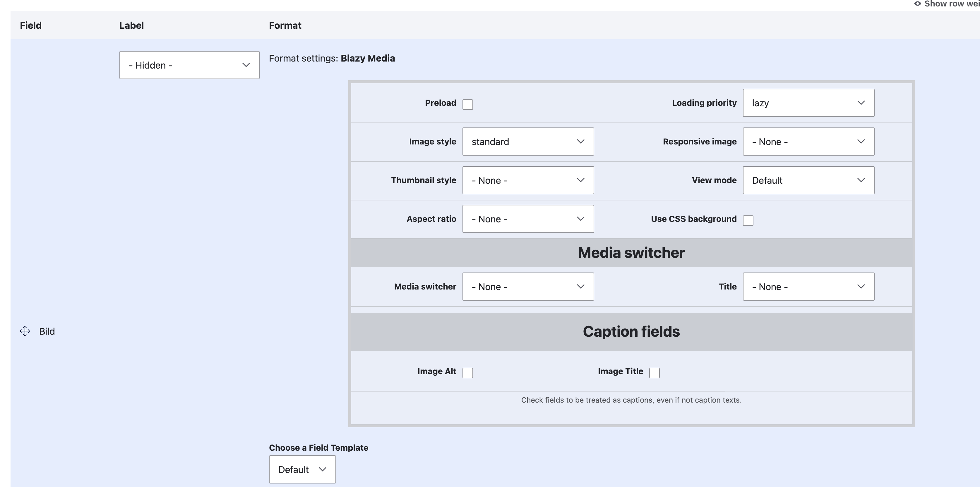Screen dimensions: 980x487
Task: Open the Choose a Field Template dropdown
Action: tap(302, 469)
